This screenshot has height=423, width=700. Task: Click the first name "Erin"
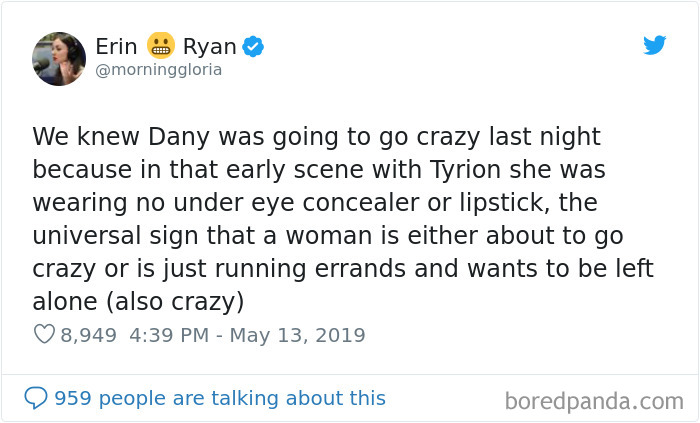[x=116, y=46]
